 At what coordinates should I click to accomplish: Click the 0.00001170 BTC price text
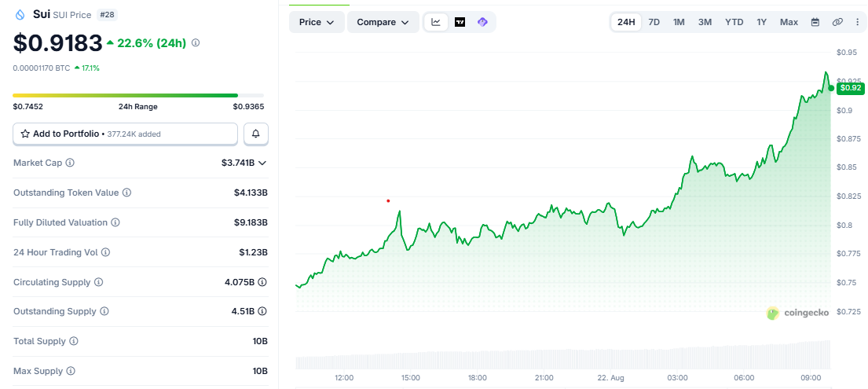[x=42, y=68]
